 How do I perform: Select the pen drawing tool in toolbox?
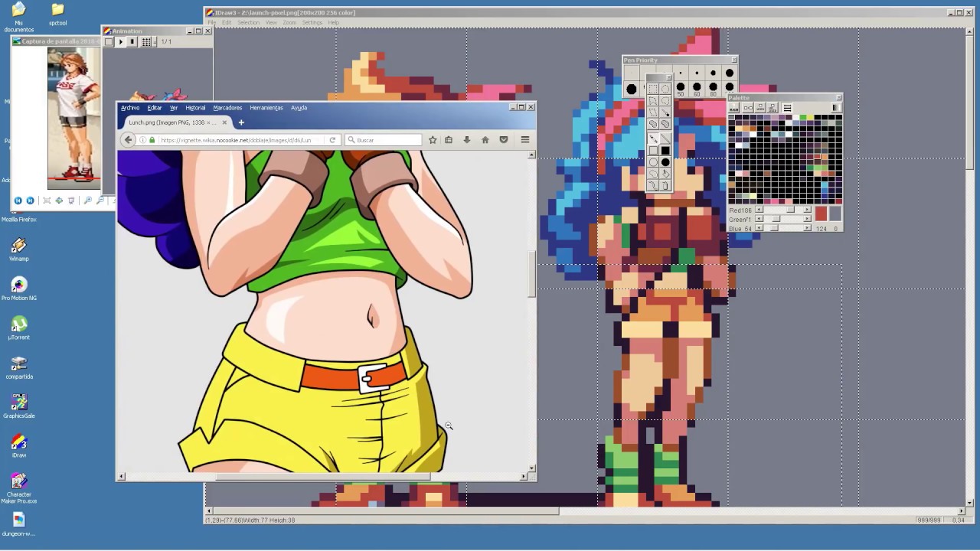[x=653, y=139]
